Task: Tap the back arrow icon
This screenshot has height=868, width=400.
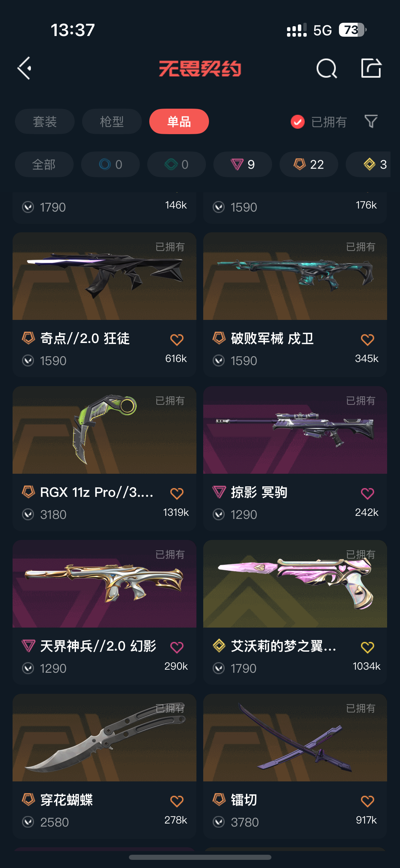Action: (x=24, y=68)
